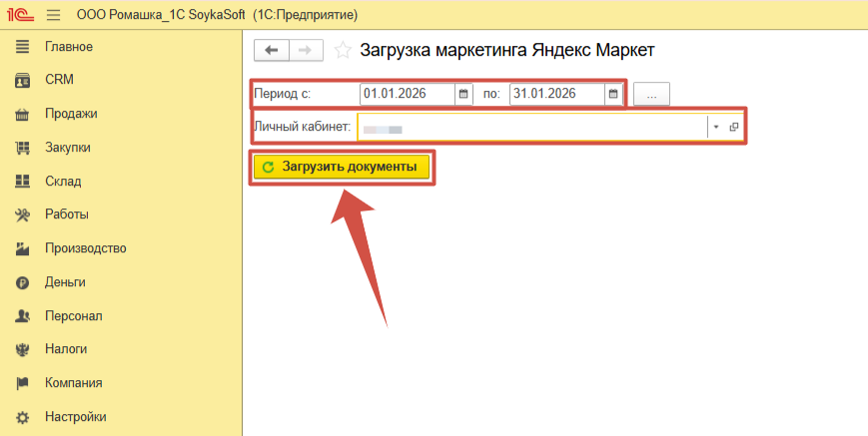Open the Личный кабинет record icon
868x436 pixels.
coord(734,128)
